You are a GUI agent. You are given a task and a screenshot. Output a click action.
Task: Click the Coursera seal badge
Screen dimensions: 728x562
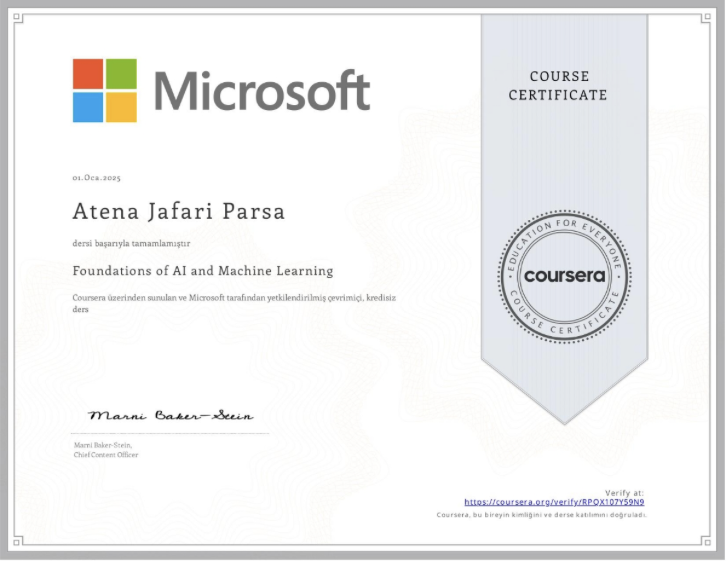[x=566, y=278]
